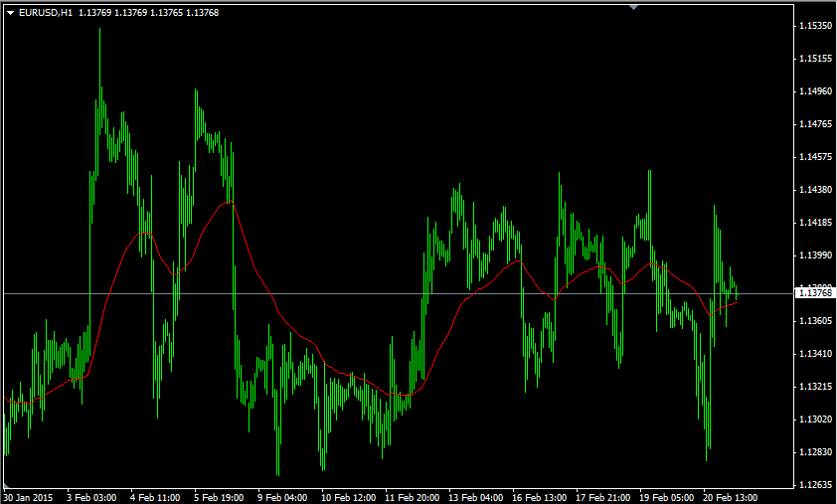The image size is (837, 504).
Task: Click the 17 Feb 21:00 time label
Action: coord(602,498)
